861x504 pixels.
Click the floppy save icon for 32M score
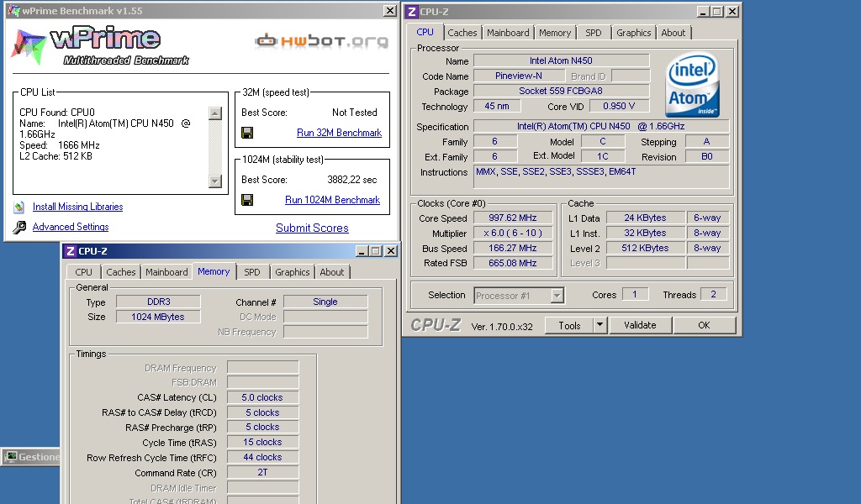coord(247,133)
